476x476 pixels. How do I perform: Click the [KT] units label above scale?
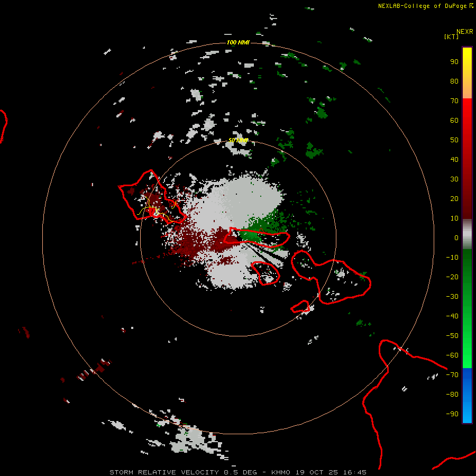452,36
